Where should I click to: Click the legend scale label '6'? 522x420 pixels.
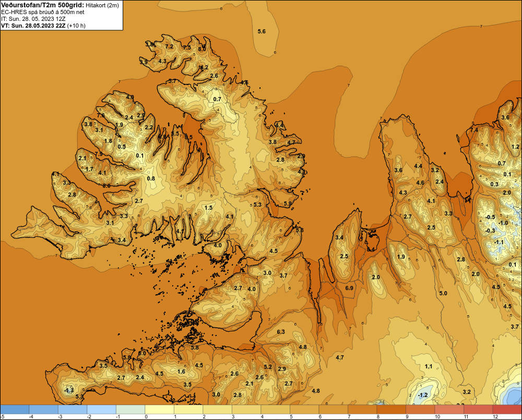tap(319, 417)
